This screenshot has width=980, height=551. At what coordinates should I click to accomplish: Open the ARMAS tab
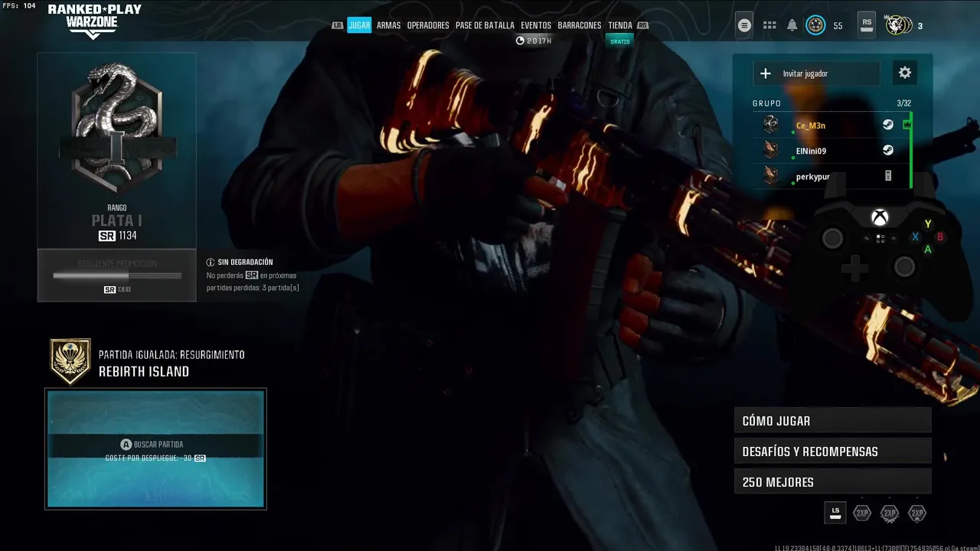pos(388,25)
